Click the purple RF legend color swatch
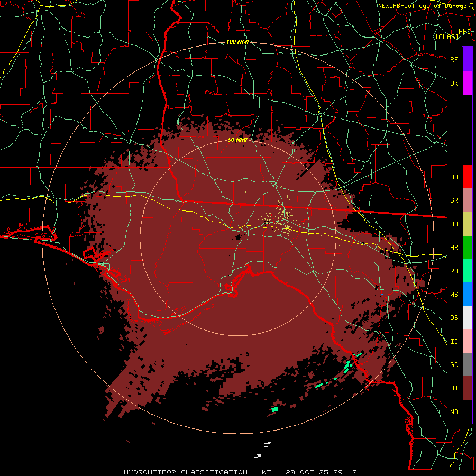476x476 pixels. pos(467,59)
